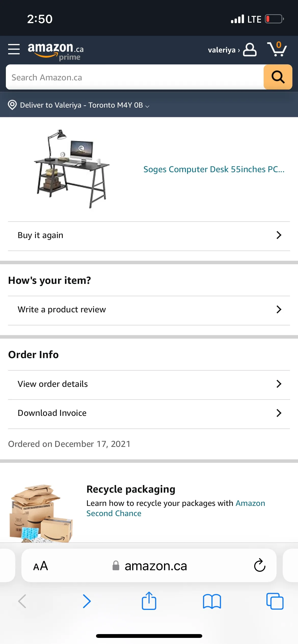Select Download Invoice
Viewport: 298px width, 644px height.
coord(149,413)
